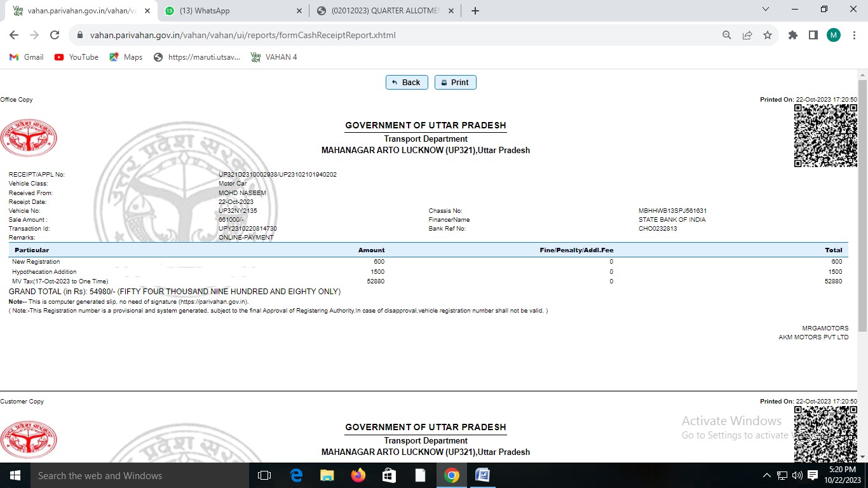Open Task View on taskbar
Viewport: 868px width, 488px height.
tap(264, 475)
